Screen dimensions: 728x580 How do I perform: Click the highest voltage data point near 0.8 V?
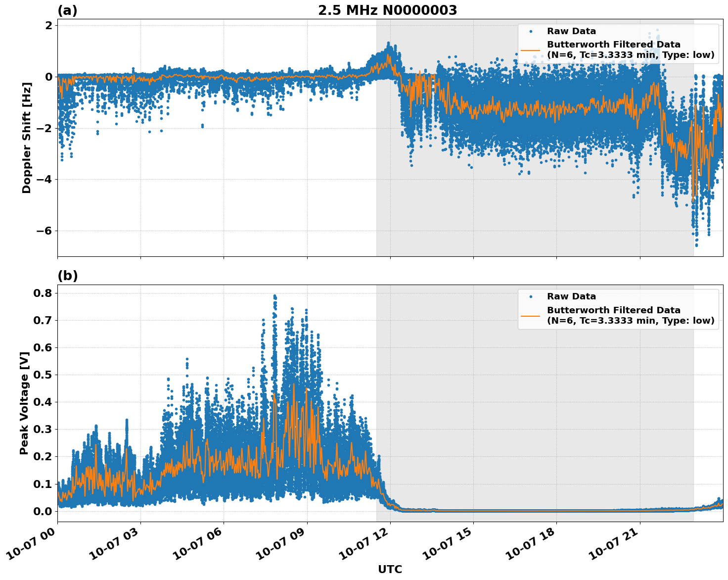(x=275, y=295)
